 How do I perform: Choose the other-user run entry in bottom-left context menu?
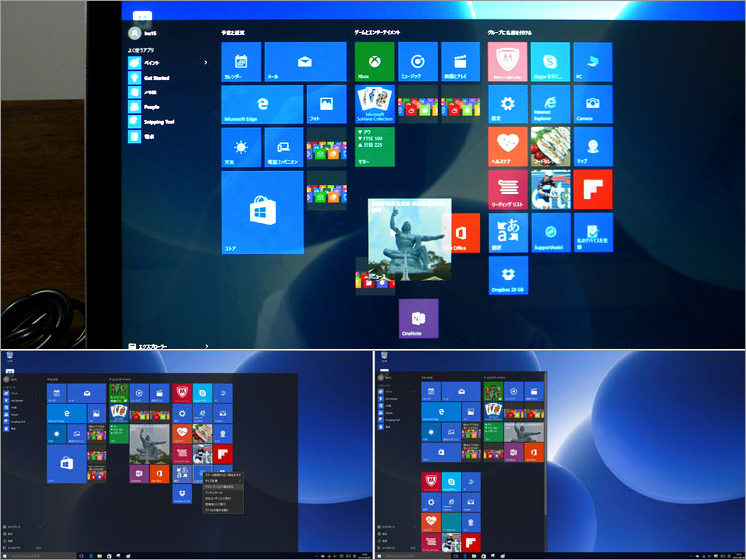tap(223, 498)
